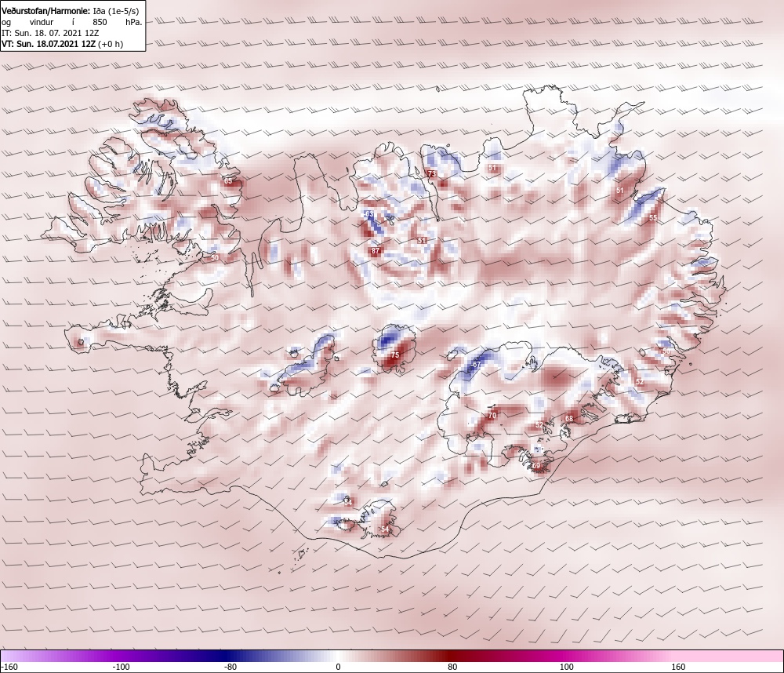Click the -160 label on the colour scale

pos(9,667)
